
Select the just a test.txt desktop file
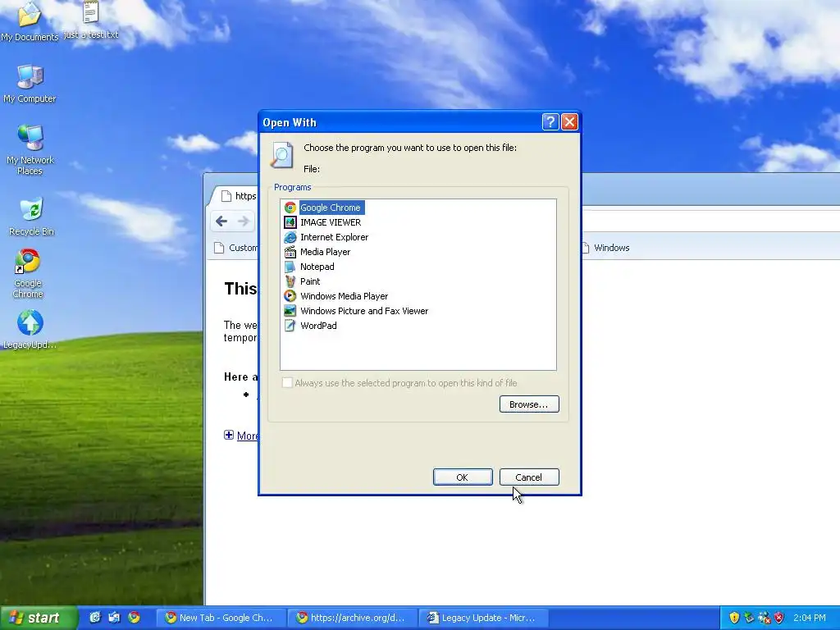[90, 21]
